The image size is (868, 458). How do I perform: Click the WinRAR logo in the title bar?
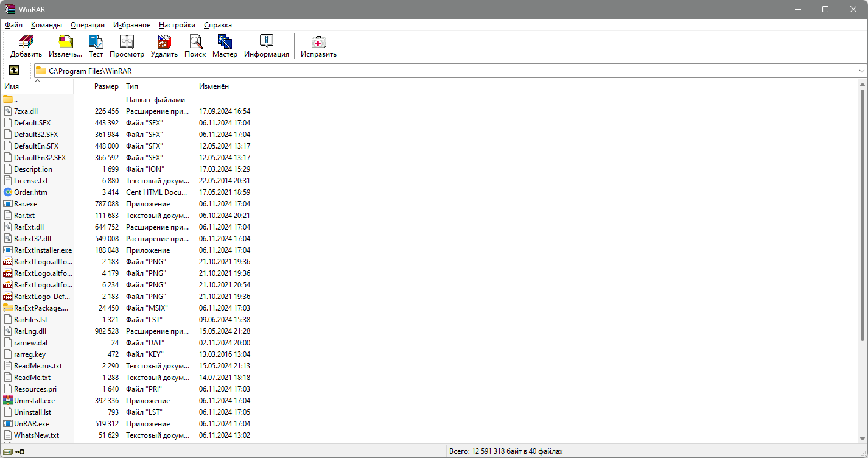(9, 9)
